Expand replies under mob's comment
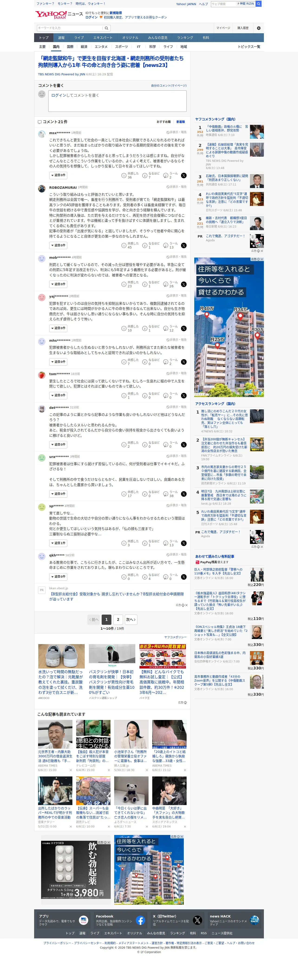Image resolution: width=298 pixels, height=980 pixels. (58, 284)
